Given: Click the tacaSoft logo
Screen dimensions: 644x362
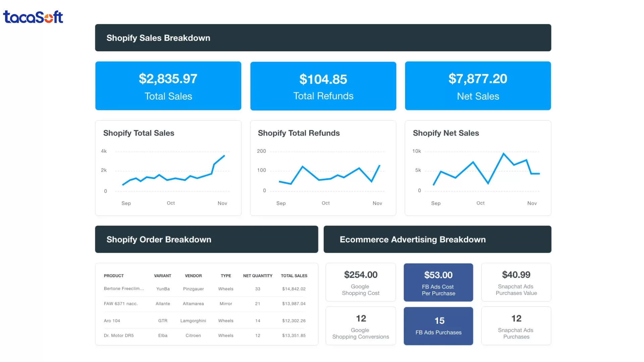Looking at the screenshot, I should pos(33,17).
